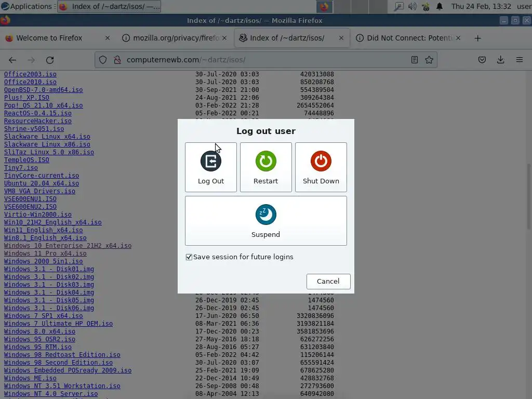Click the Log Out button
The height and width of the screenshot is (399, 532).
(211, 167)
